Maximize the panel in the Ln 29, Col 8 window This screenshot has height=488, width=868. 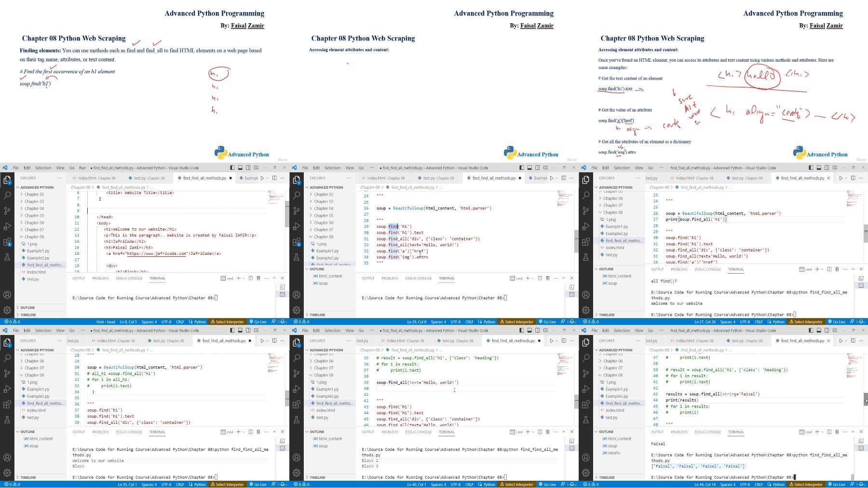coord(563,278)
